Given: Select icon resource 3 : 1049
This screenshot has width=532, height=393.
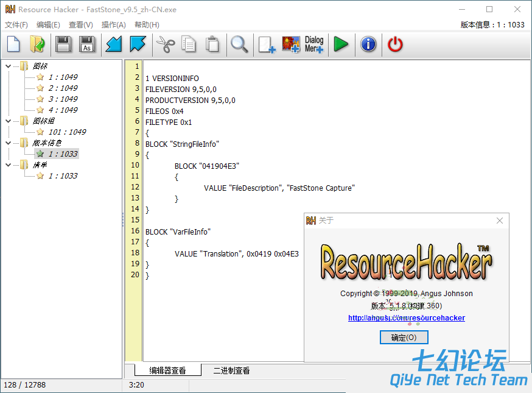Looking at the screenshot, I should (63, 99).
